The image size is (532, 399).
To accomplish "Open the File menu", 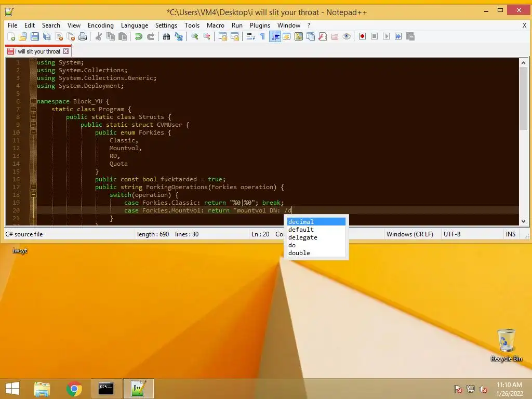I will click(12, 25).
